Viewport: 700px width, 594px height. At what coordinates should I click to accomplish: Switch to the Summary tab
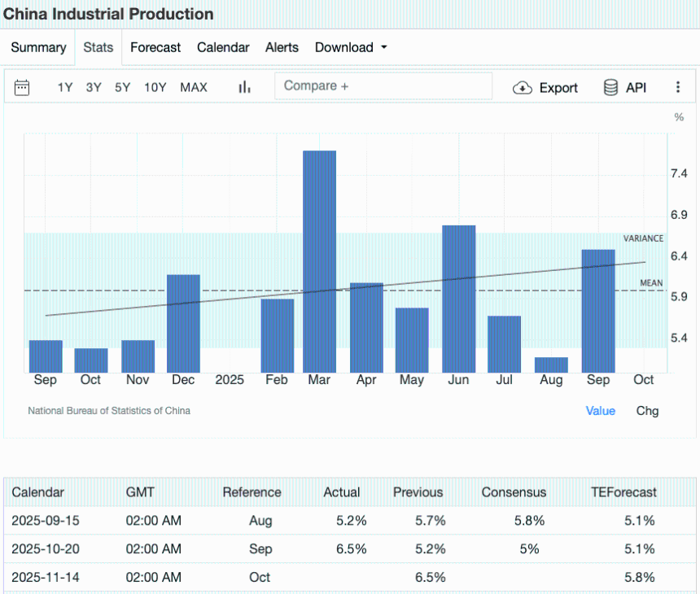[x=38, y=47]
